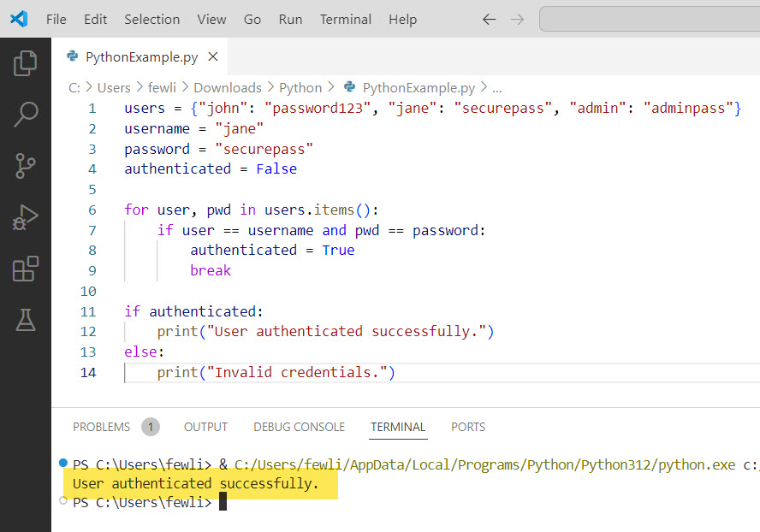The image size is (760, 532).
Task: Open Run and Debug view
Action: (x=26, y=217)
